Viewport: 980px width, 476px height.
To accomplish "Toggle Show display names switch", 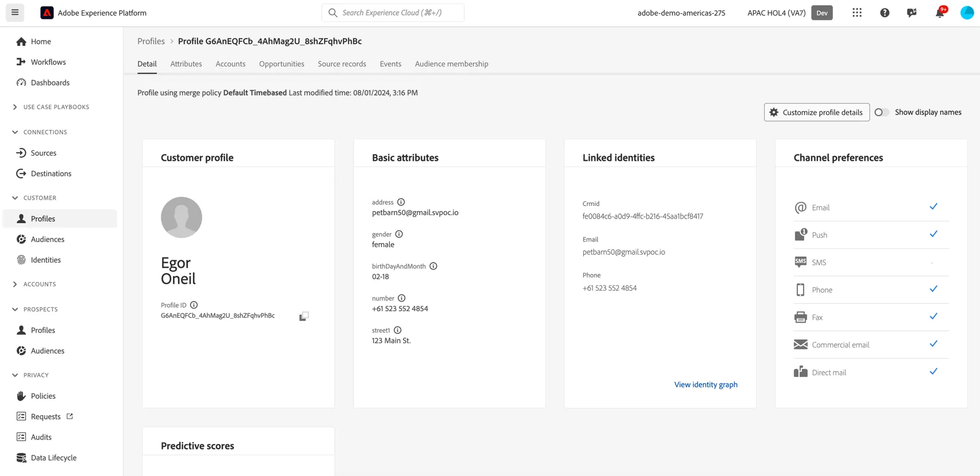I will coord(882,112).
